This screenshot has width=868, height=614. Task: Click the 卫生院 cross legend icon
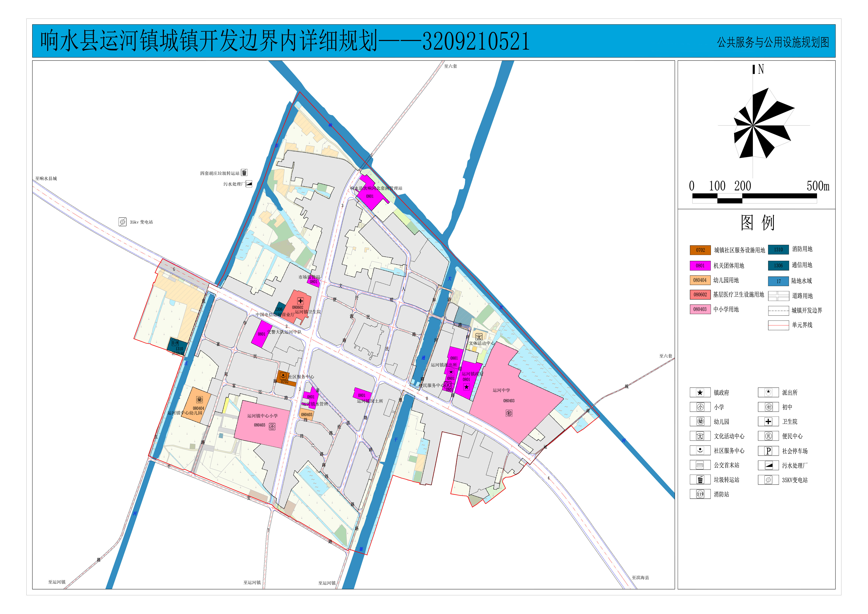pyautogui.click(x=768, y=421)
